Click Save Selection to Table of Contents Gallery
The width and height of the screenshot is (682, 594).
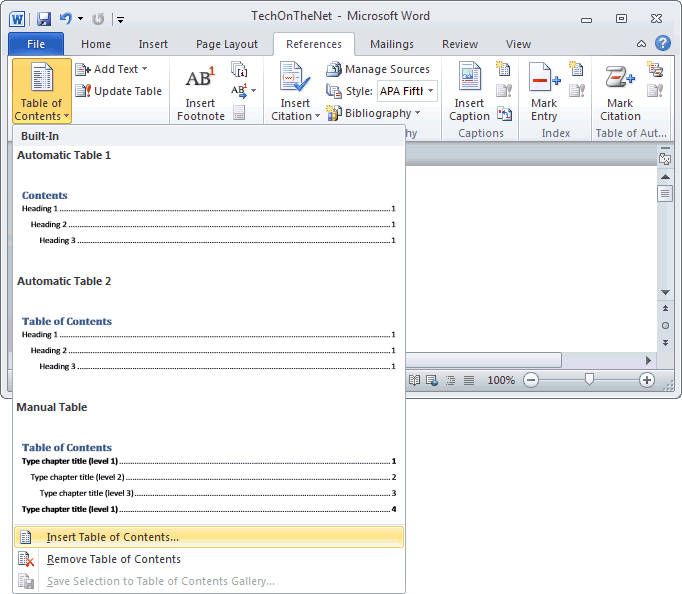pyautogui.click(x=209, y=581)
